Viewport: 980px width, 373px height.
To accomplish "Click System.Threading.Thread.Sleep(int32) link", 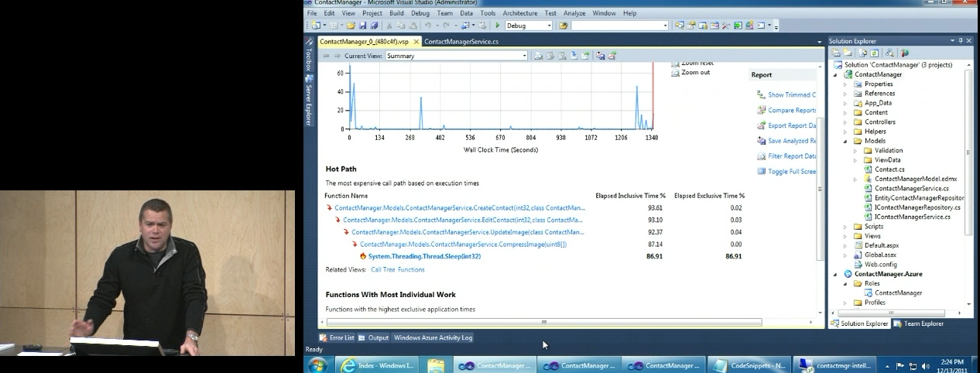I will click(424, 256).
